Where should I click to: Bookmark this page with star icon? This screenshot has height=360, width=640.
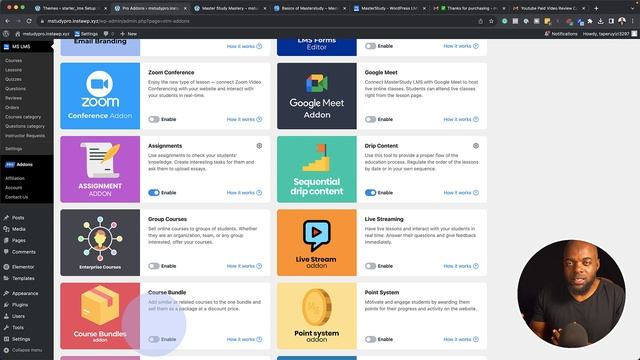tap(491, 21)
